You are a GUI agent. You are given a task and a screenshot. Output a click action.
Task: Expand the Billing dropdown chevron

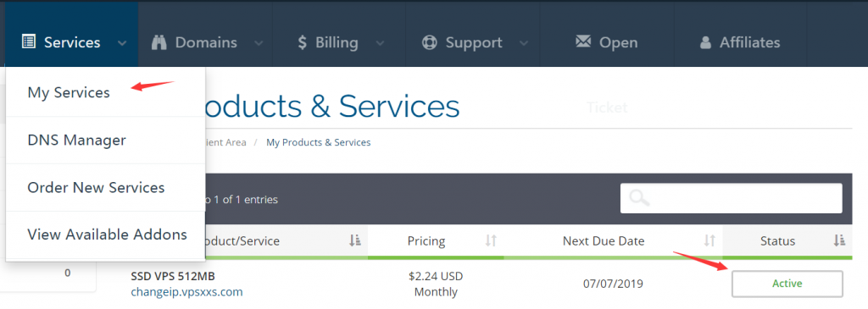click(x=380, y=43)
